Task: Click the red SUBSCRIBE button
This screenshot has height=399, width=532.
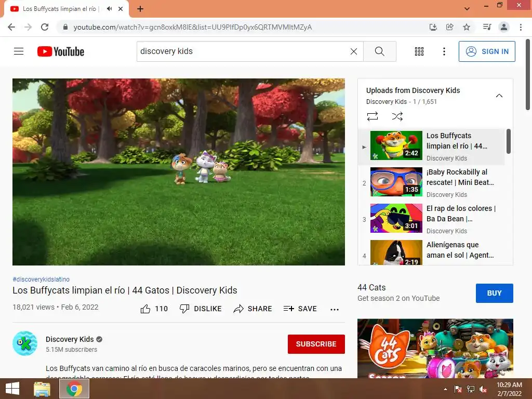Action: point(316,344)
